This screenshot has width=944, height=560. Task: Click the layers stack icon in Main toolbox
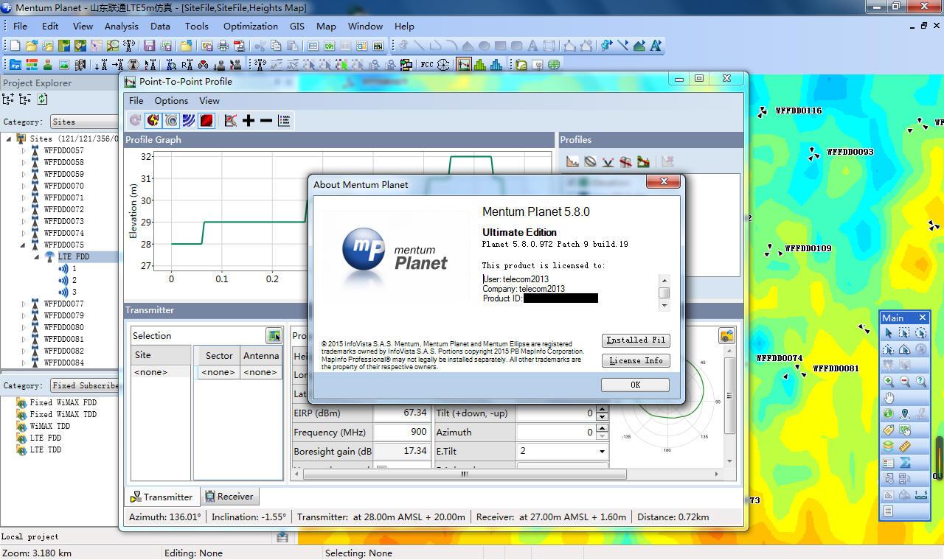coord(888,447)
